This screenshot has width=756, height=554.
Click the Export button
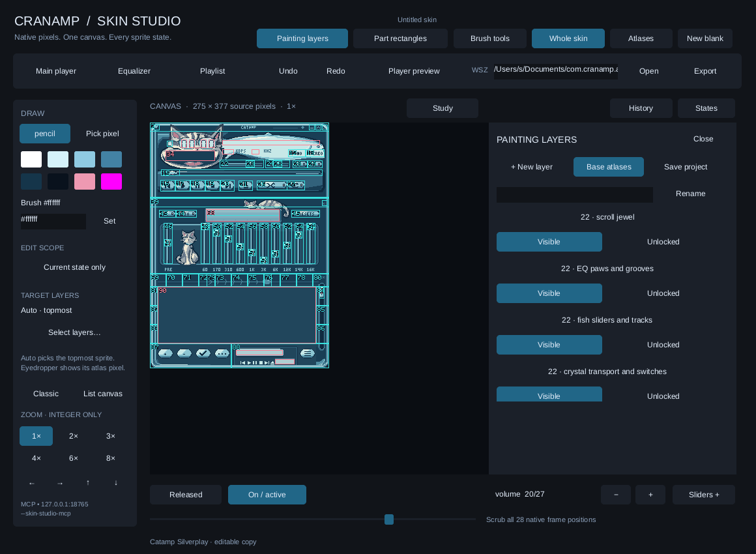click(705, 71)
